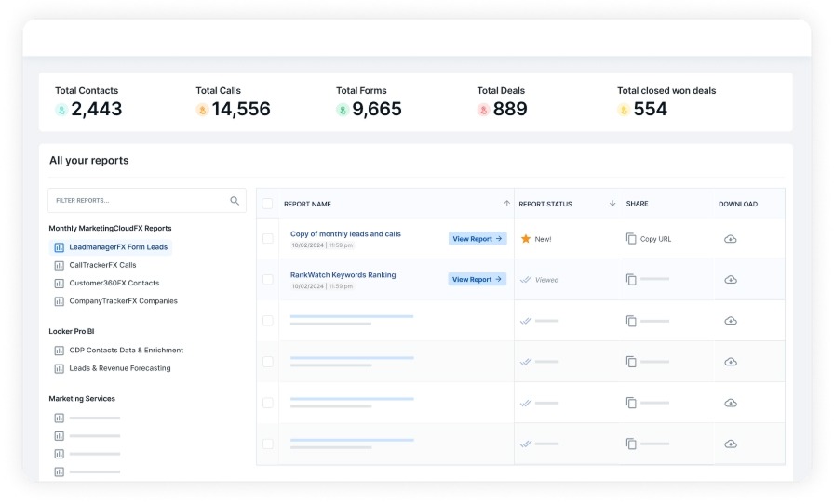Click the star icon next to New!

[526, 239]
